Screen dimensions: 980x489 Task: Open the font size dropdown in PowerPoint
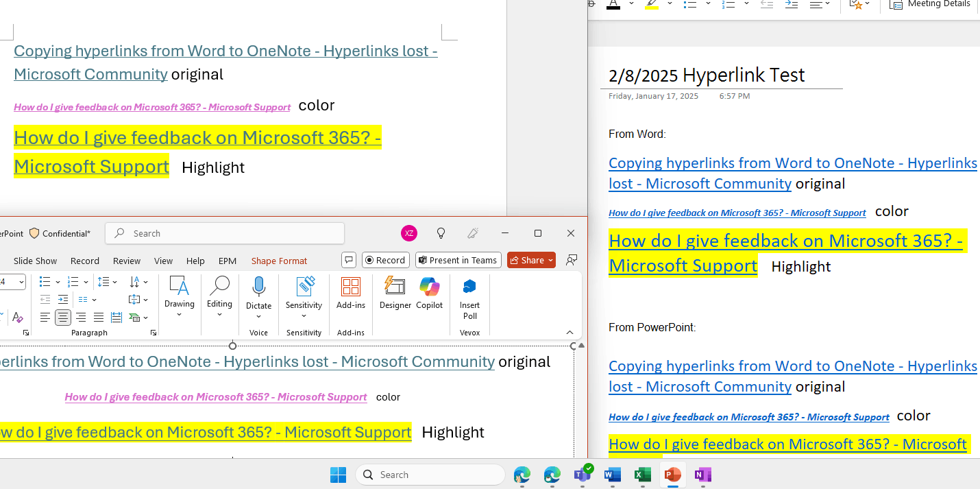21,282
